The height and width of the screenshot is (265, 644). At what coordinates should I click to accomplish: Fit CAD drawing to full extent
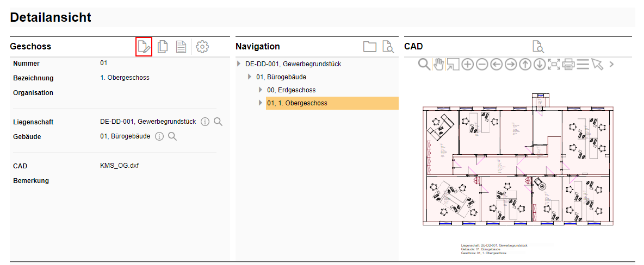click(554, 64)
